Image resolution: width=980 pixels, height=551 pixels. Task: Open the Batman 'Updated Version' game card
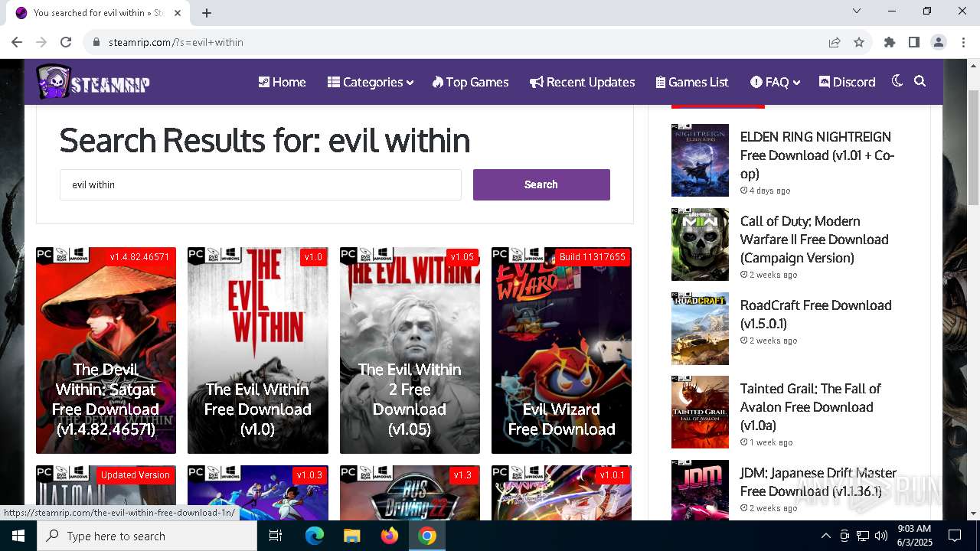(106, 493)
